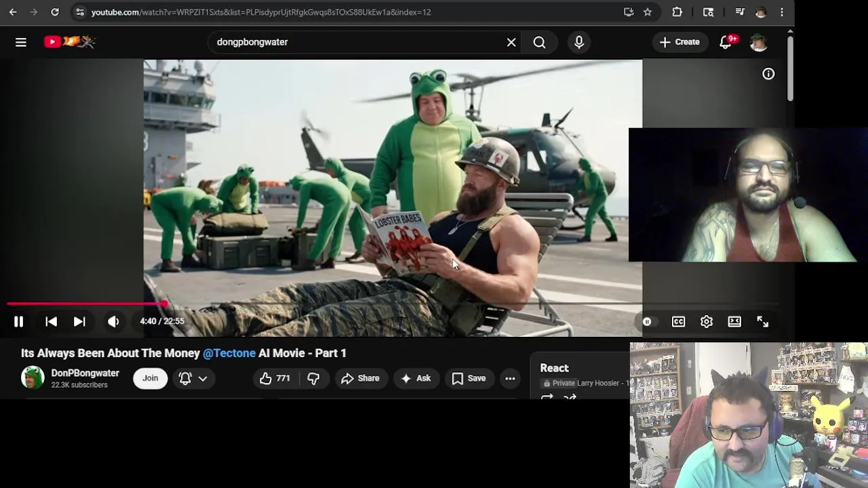This screenshot has width=868, height=488.
Task: Click the install app icon in address bar
Action: (x=629, y=12)
